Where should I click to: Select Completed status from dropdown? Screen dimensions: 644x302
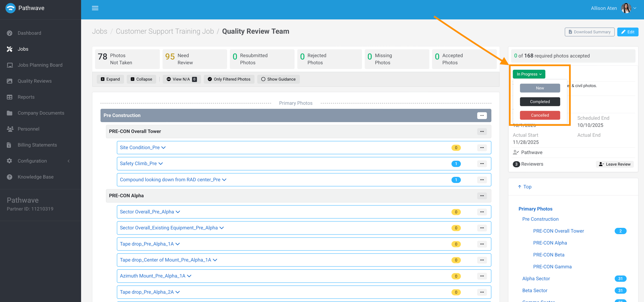tap(540, 102)
